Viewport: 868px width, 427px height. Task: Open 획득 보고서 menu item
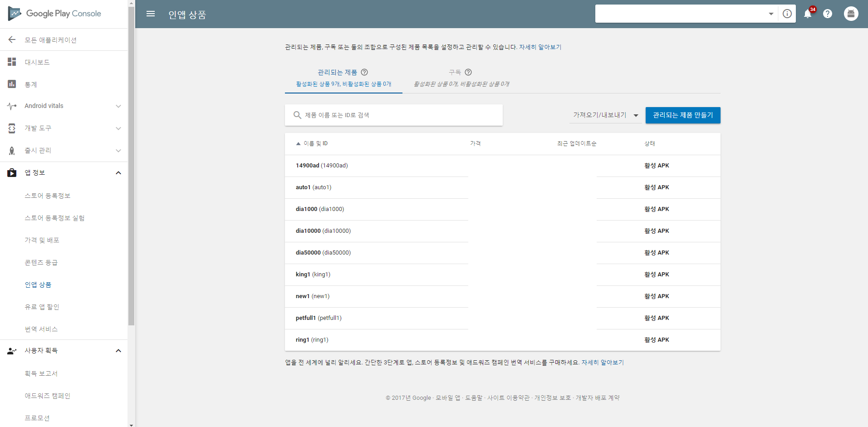point(41,373)
